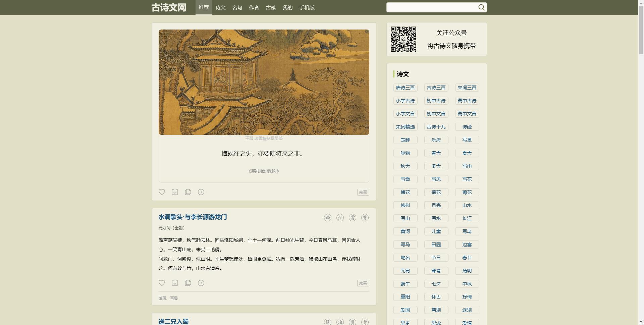Click the search magnifier icon
Screen dimensions: 644x325
pyautogui.click(x=481, y=7)
